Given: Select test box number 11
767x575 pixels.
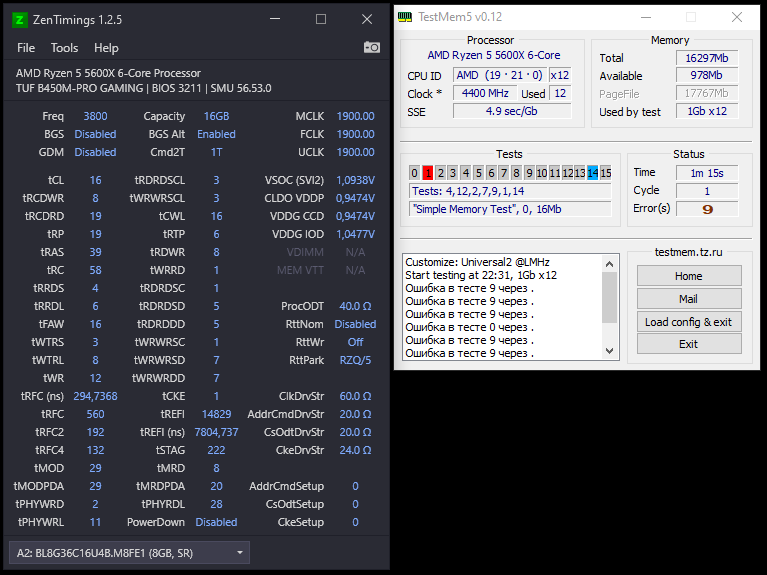Looking at the screenshot, I should [x=554, y=173].
